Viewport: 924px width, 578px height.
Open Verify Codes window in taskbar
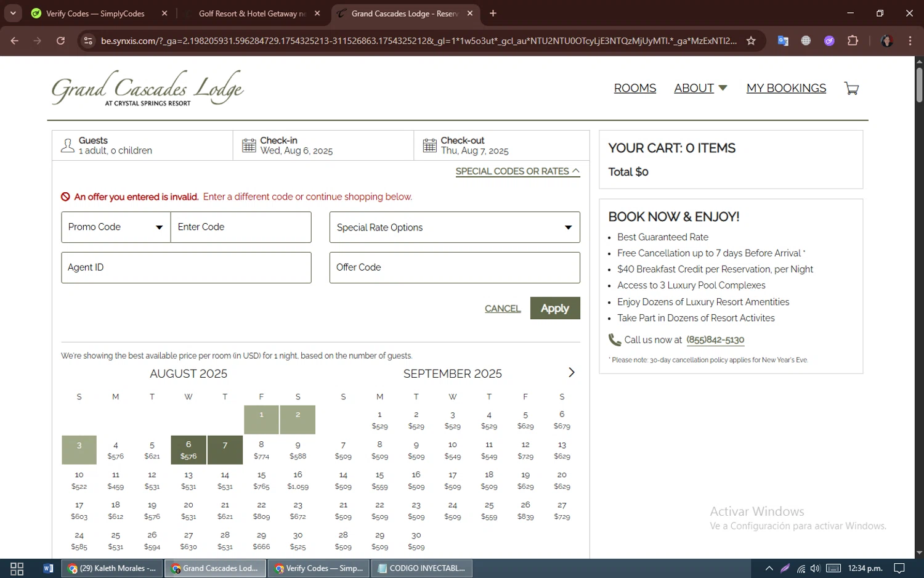(x=318, y=568)
